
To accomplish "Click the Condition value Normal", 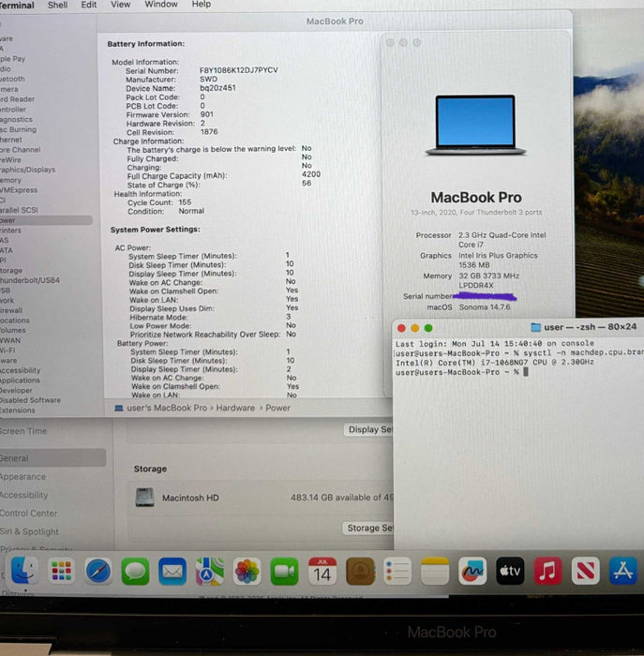I will [x=191, y=211].
